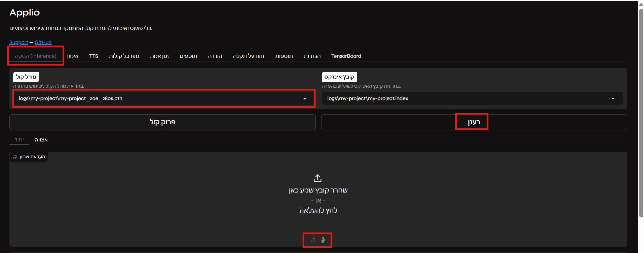The image size is (644, 253).
Task: Click the לחץ להעלאה click-to-upload text
Action: 318,210
